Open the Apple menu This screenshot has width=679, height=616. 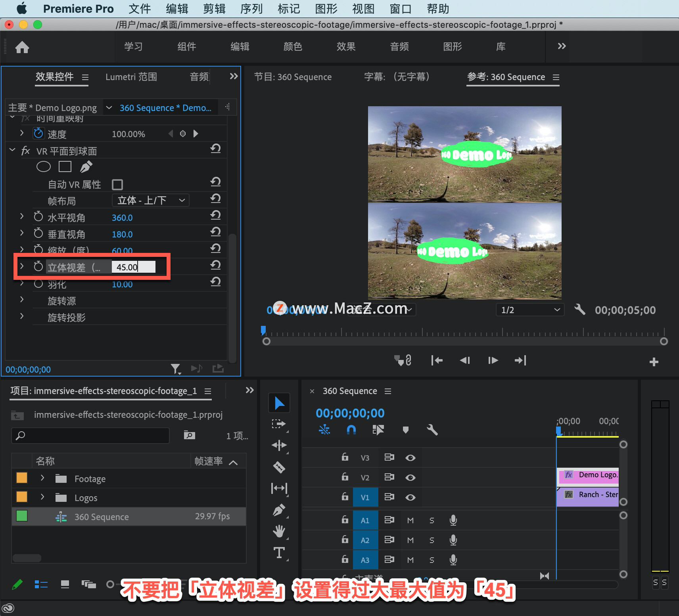pyautogui.click(x=22, y=8)
